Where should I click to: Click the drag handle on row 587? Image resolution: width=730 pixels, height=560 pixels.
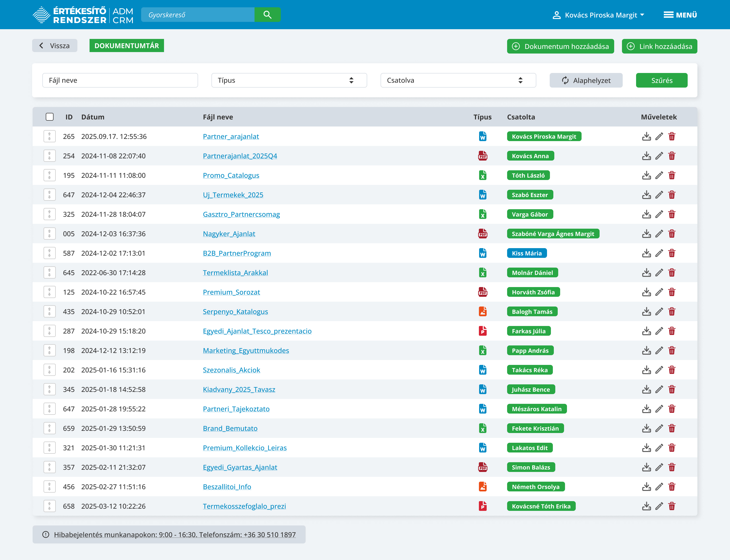(x=50, y=253)
